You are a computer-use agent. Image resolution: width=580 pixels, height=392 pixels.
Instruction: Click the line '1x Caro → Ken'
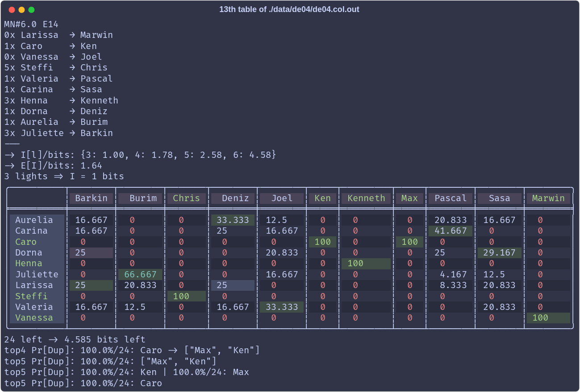coord(50,46)
